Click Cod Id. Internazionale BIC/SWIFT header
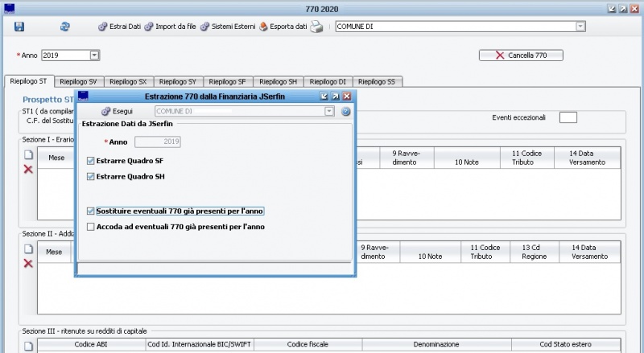Screen dimensions: 644x353 [x=200, y=344]
